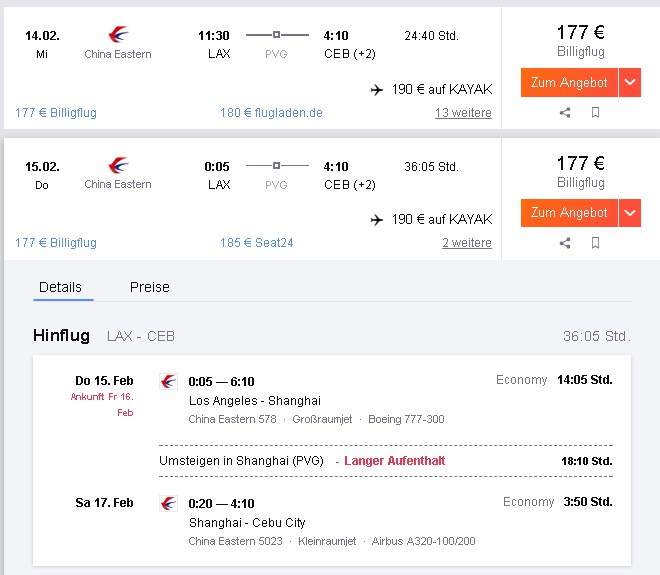Click China Eastern logo on 14.02. flight
The width and height of the screenshot is (660, 575).
(118, 35)
